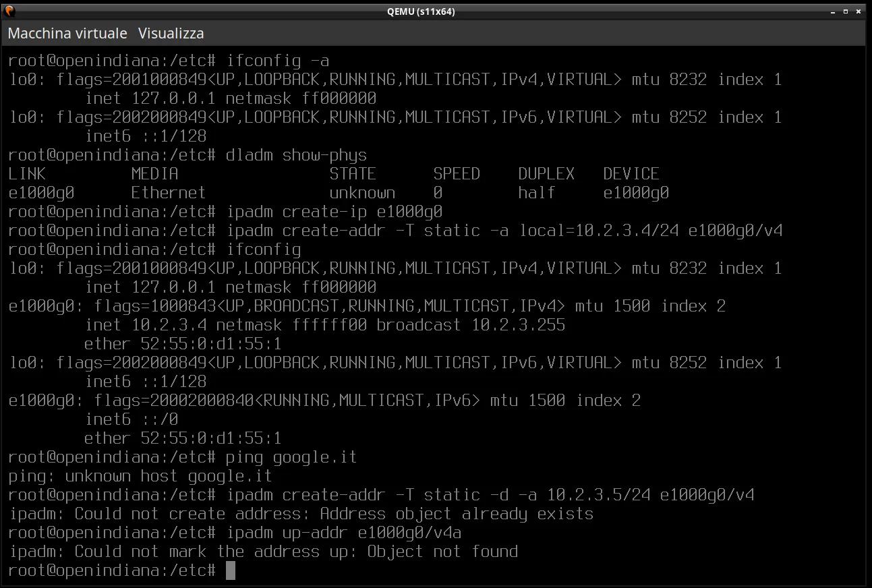Click the 'ifconfig -a' command text
Viewport: 872px width, 588px height.
point(278,61)
